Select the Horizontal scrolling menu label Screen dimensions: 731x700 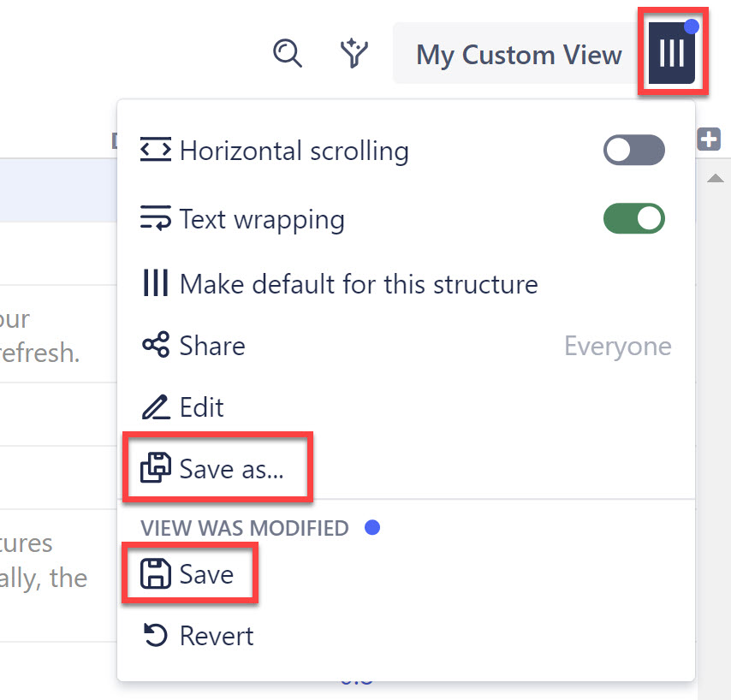click(x=294, y=151)
